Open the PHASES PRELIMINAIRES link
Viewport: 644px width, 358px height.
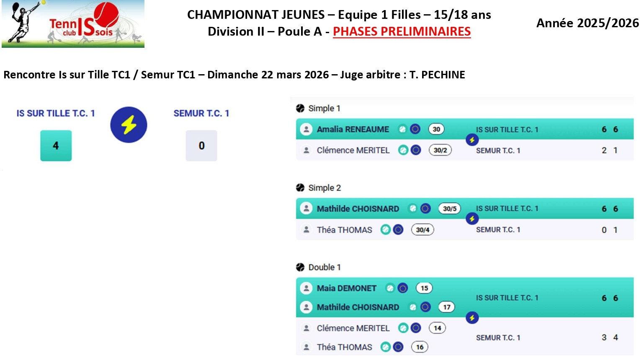(x=402, y=31)
